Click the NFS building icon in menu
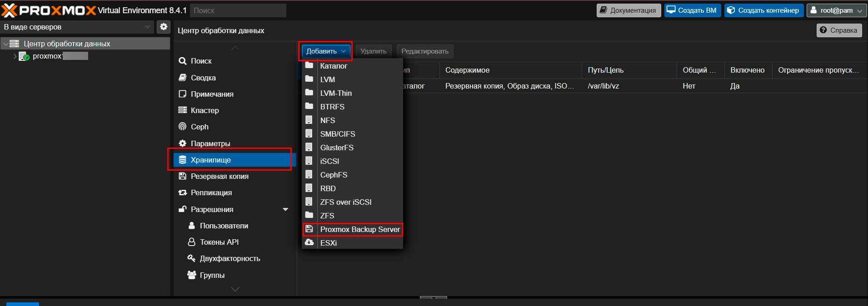The height and width of the screenshot is (306, 868). coord(309,120)
